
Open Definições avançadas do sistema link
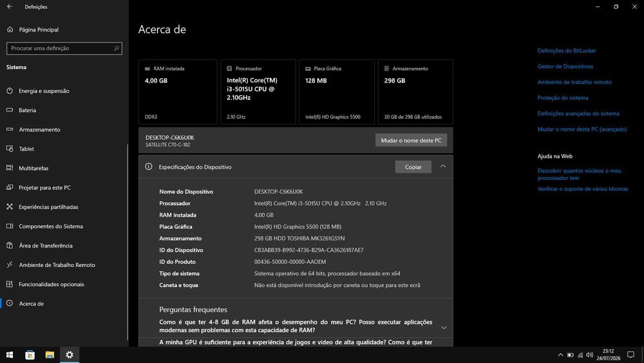pyautogui.click(x=578, y=113)
